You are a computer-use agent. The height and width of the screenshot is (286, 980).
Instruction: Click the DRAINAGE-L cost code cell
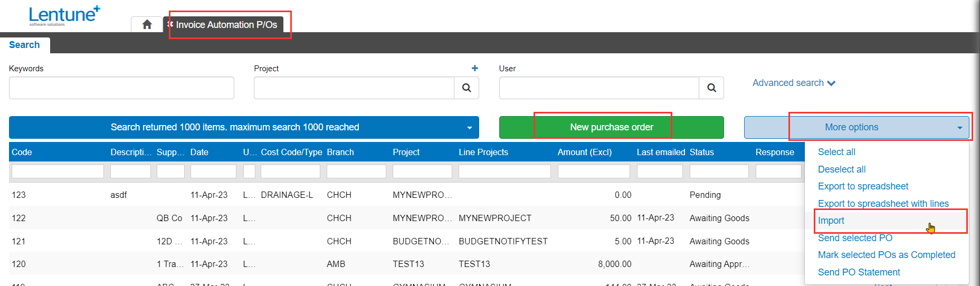click(287, 195)
